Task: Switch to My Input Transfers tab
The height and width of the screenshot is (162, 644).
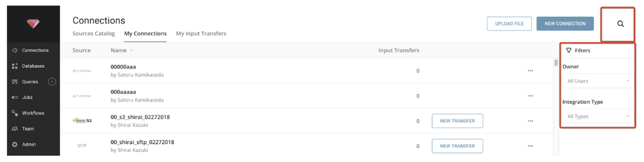Action: click(x=201, y=33)
